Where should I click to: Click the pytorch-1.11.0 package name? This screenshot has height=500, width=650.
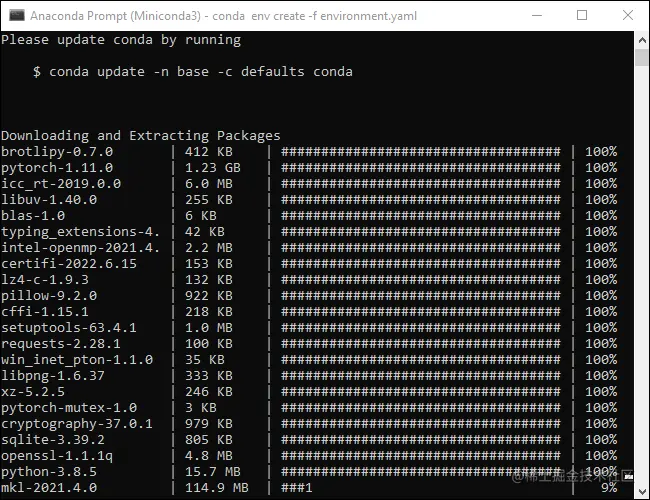(x=57, y=168)
